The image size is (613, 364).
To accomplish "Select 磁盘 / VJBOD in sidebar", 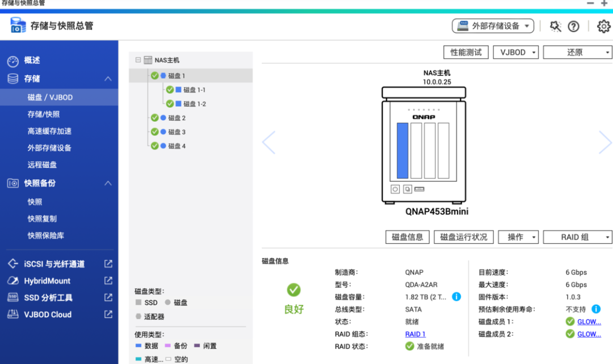I will point(59,98).
